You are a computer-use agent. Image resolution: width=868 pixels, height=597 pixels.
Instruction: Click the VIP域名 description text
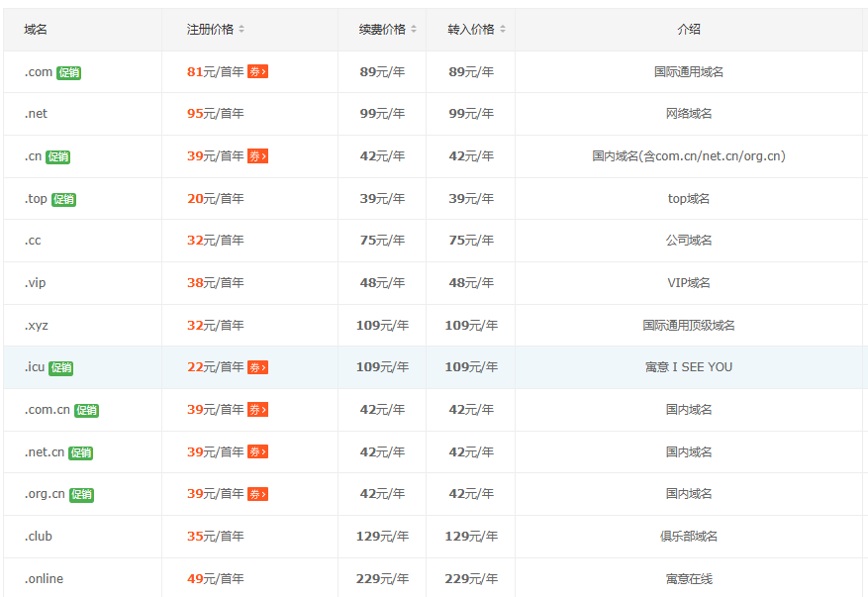689,283
